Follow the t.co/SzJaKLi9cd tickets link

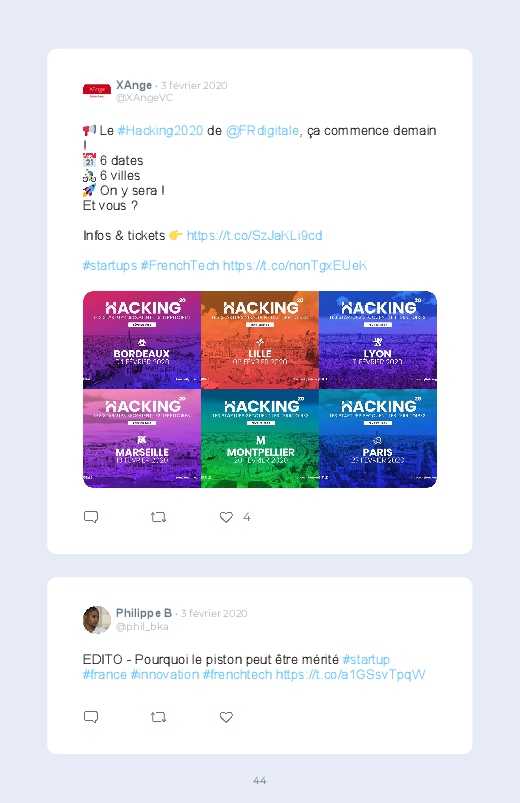[x=254, y=236]
